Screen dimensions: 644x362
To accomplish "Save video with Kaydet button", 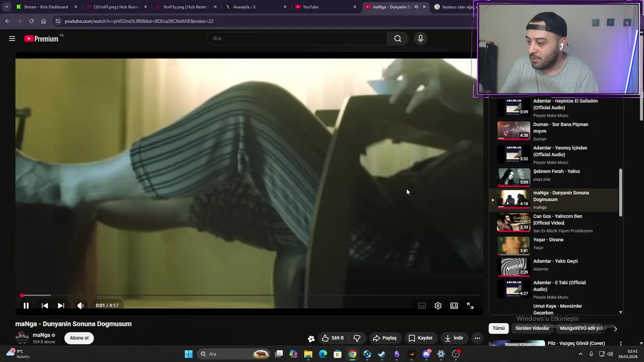I will [x=421, y=338].
